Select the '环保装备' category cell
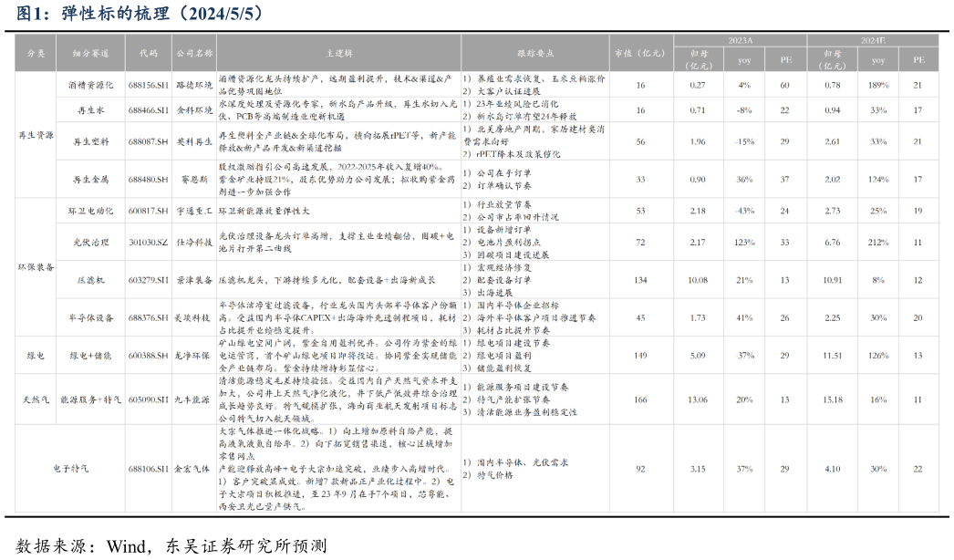Viewport: 954px width, 560px height. [36, 267]
